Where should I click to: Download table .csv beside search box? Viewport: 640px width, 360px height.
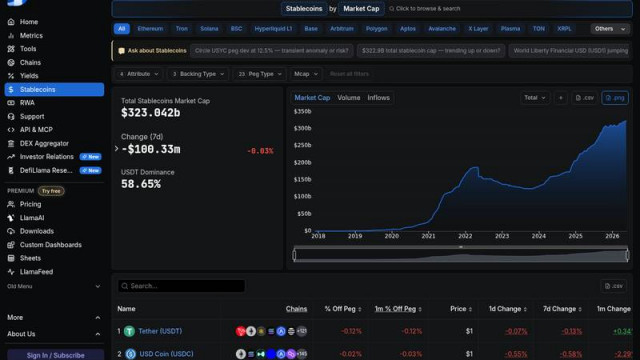pos(613,286)
